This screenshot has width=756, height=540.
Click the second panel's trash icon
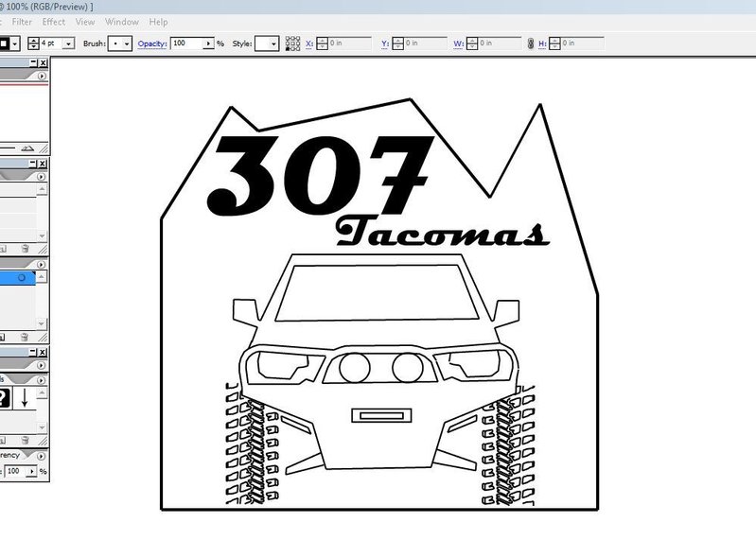pyautogui.click(x=25, y=249)
